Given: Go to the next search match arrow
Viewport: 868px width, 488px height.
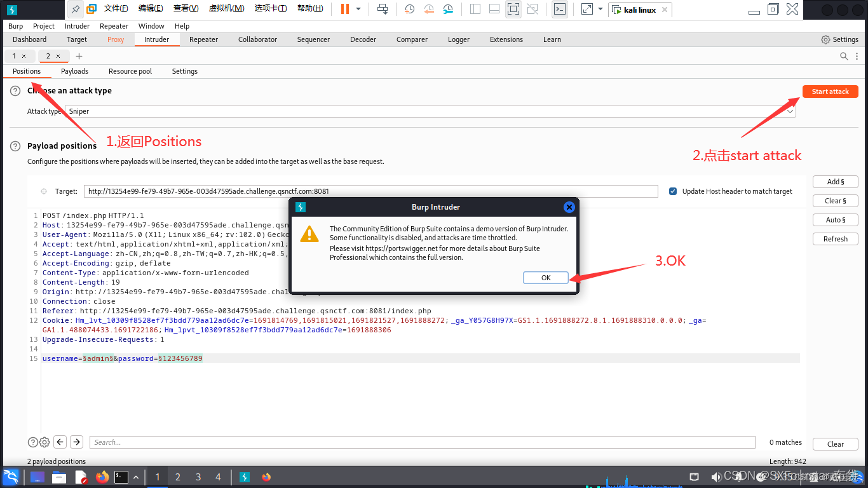Looking at the screenshot, I should coord(76,442).
